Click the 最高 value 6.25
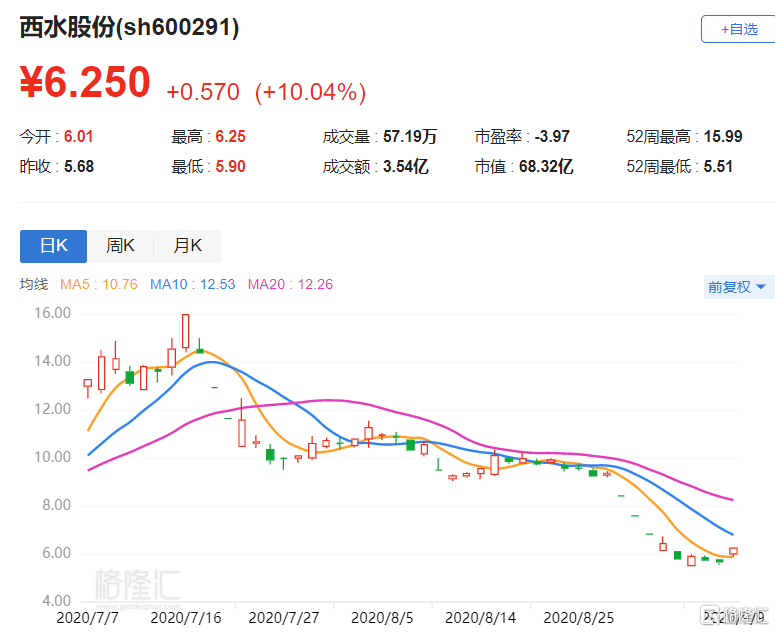 tap(230, 136)
